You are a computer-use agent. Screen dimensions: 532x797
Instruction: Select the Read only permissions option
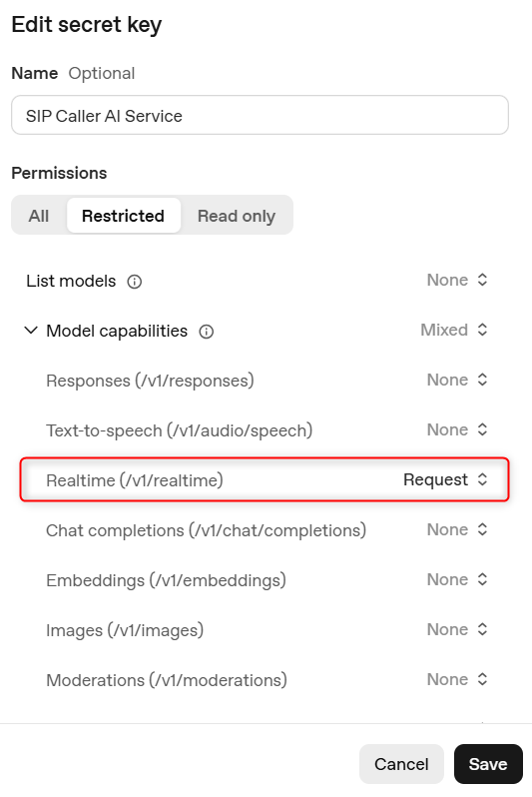[x=237, y=216]
